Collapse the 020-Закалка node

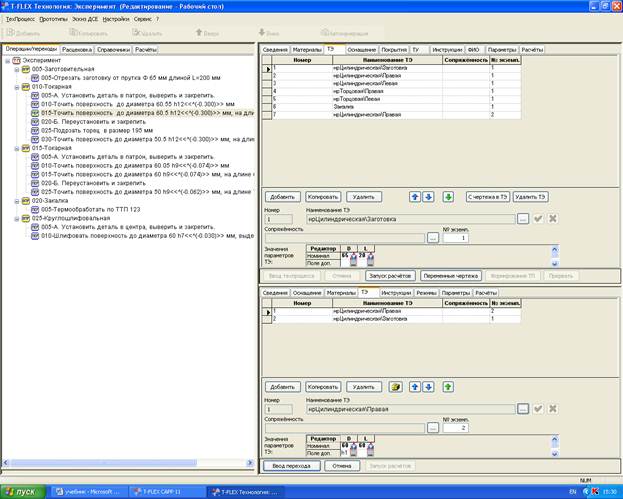coord(17,201)
